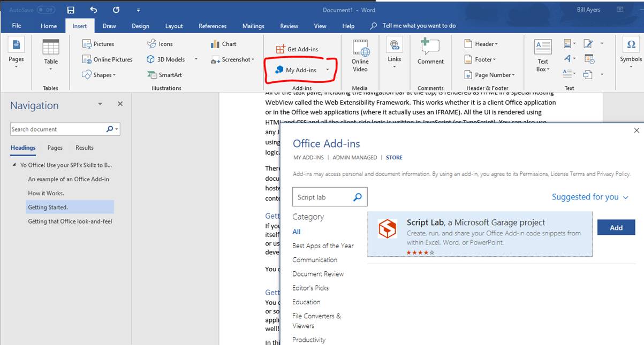644x345 pixels.
Task: Open the File tab
Action: pos(17,26)
